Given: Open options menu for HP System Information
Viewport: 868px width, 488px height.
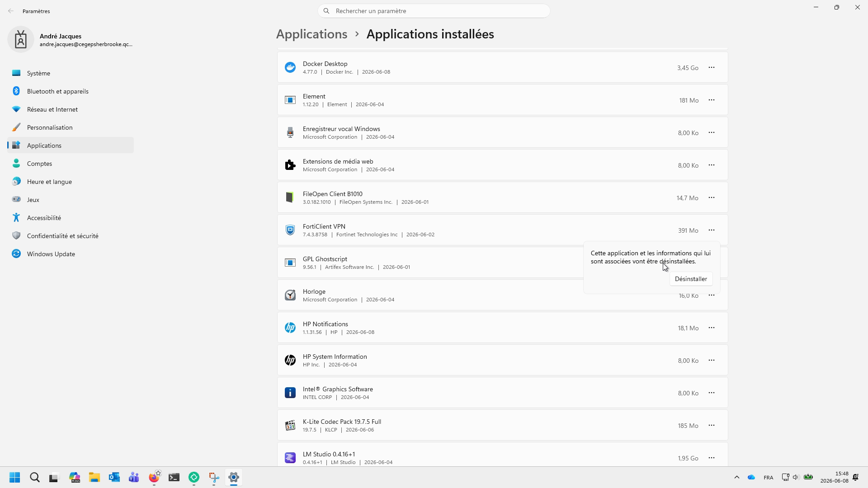Looking at the screenshot, I should click(712, 360).
